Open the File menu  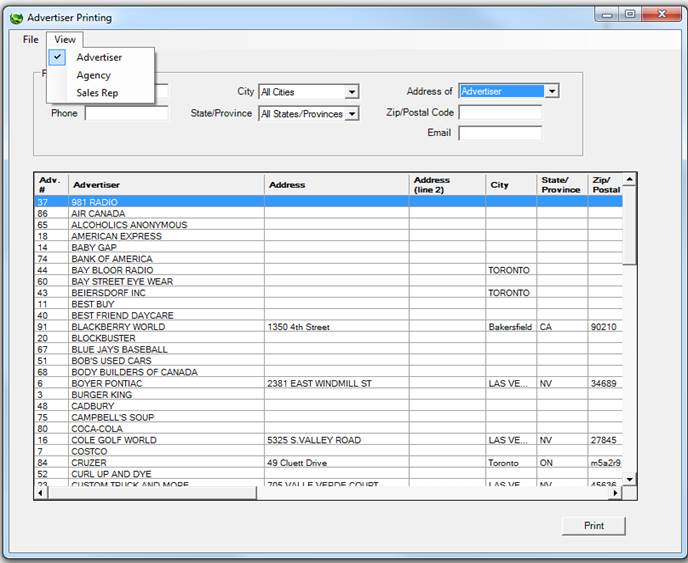click(30, 40)
